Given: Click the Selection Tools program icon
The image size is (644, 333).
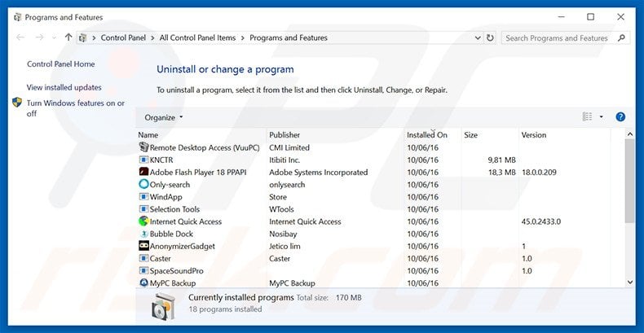Looking at the screenshot, I should (x=143, y=208).
